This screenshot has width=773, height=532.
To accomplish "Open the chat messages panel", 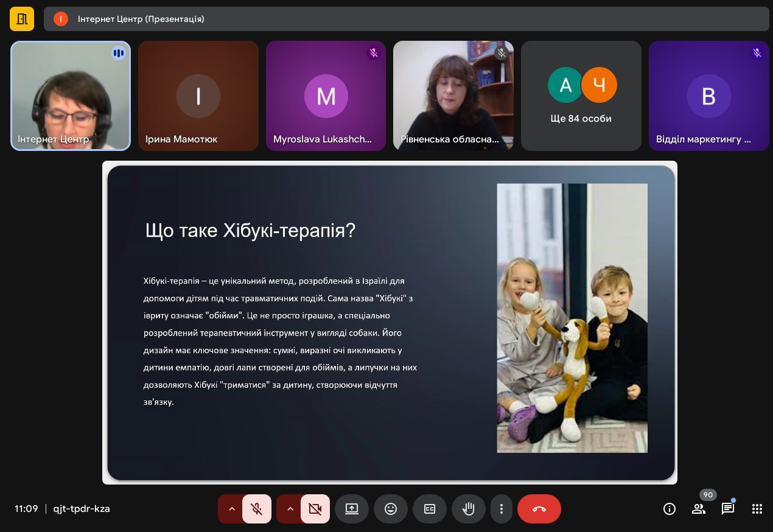I will [x=728, y=509].
